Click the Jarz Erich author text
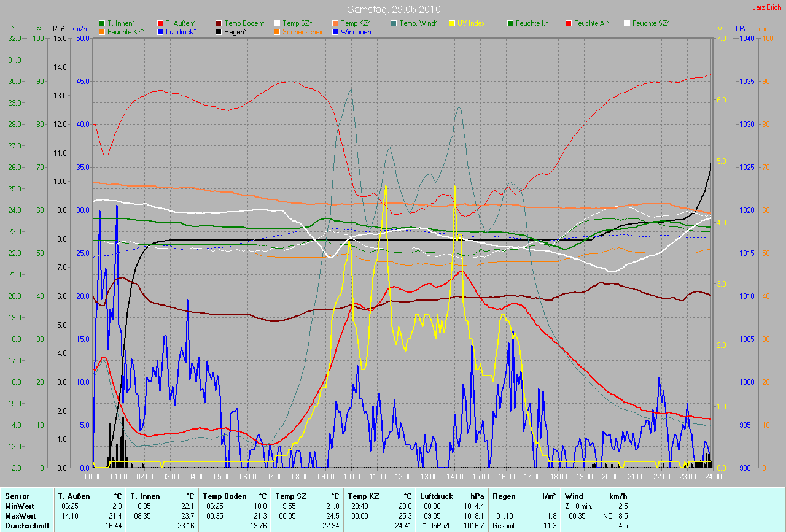 768,7
